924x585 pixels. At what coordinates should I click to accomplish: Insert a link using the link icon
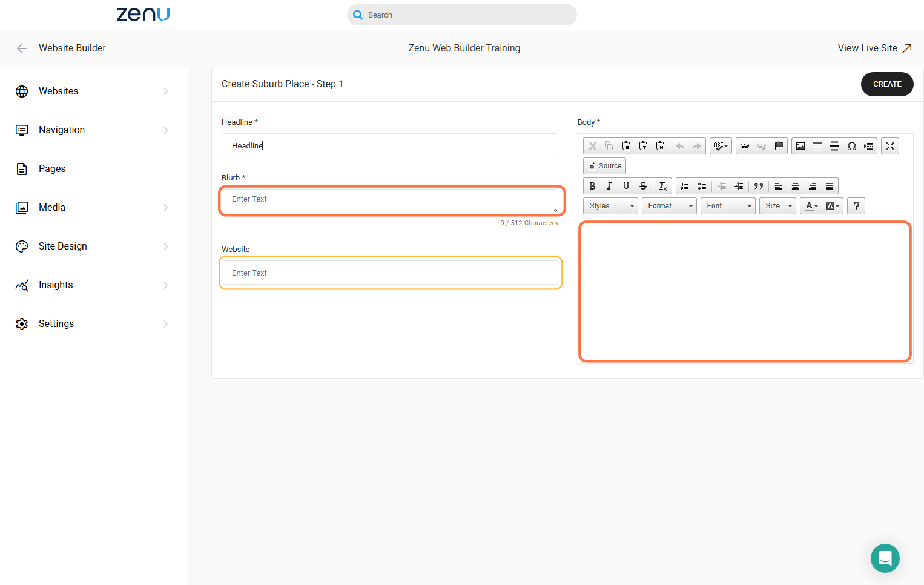coord(745,146)
